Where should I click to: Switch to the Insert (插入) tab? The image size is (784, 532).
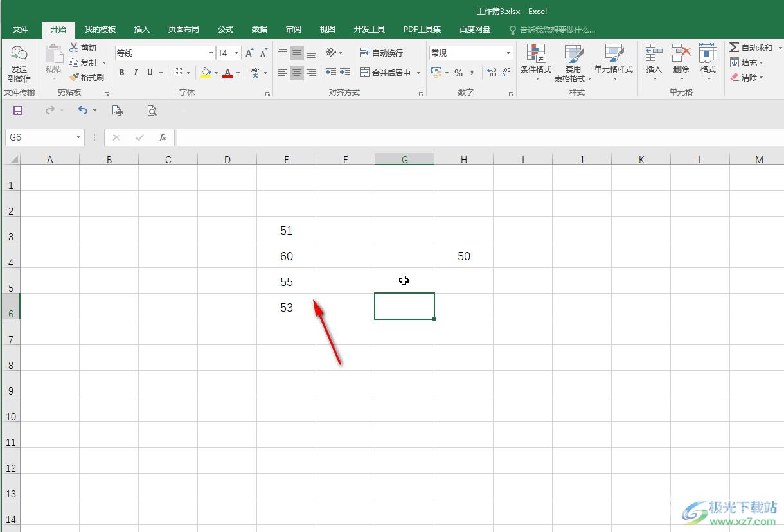click(142, 30)
